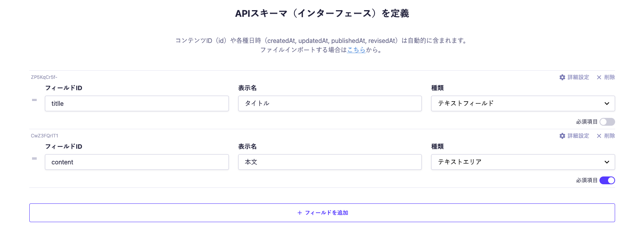Open the 種類 dropdown showing テキストエリア
This screenshot has height=244, width=644.
(523, 162)
